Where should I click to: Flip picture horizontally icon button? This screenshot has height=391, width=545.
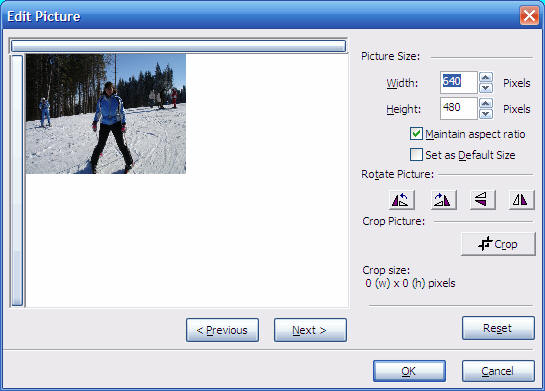(521, 200)
